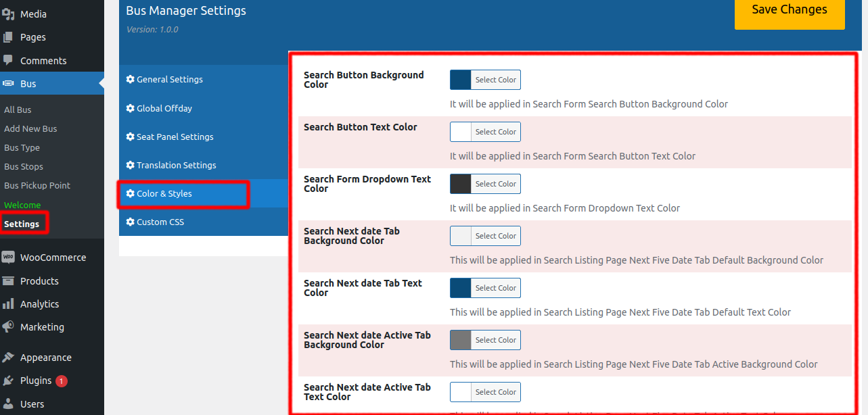
Task: Open the Seat Panel Settings tab
Action: click(170, 137)
